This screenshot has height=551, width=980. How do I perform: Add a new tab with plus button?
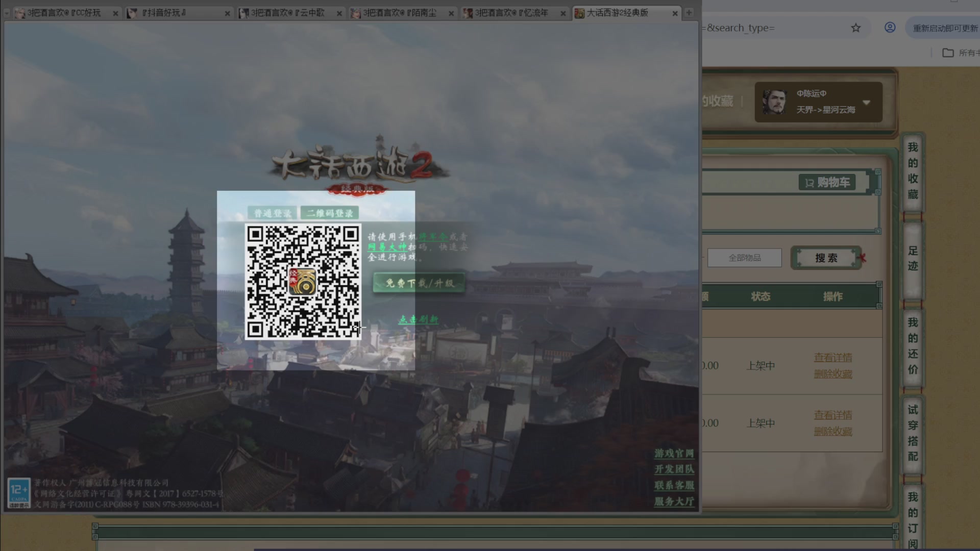pos(689,13)
